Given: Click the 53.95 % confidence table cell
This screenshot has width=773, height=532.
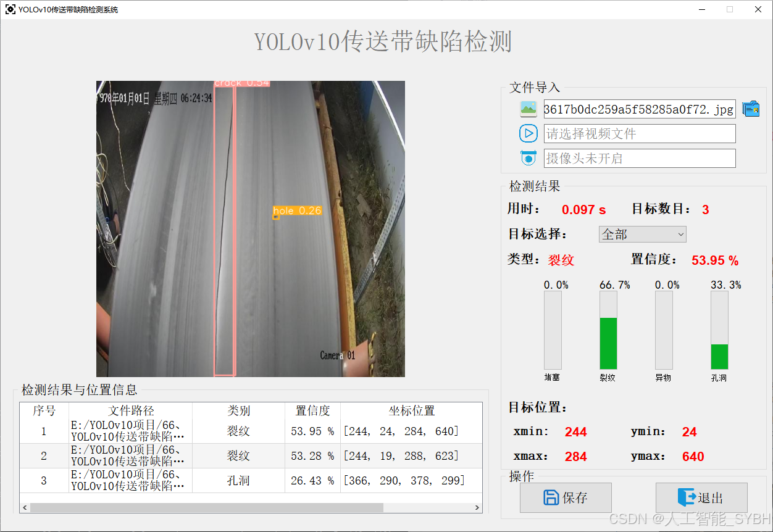Looking at the screenshot, I should 312,431.
